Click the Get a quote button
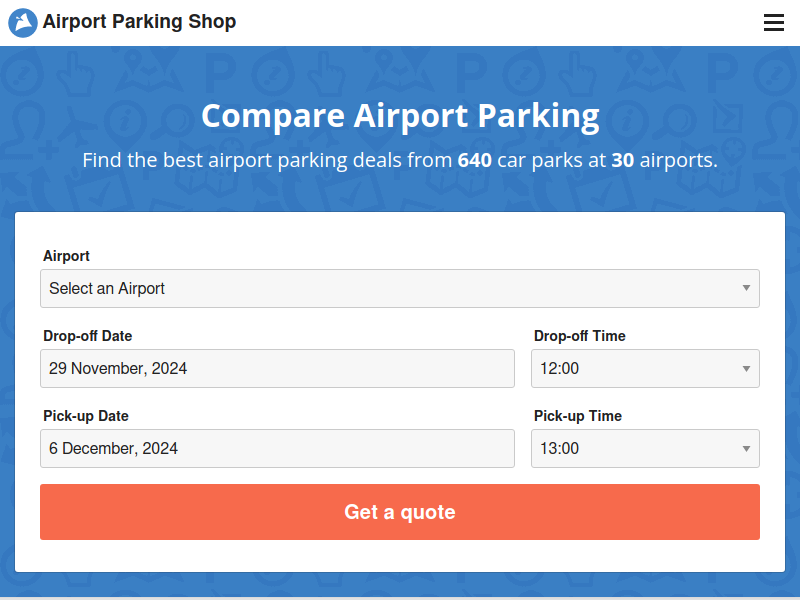 click(399, 512)
